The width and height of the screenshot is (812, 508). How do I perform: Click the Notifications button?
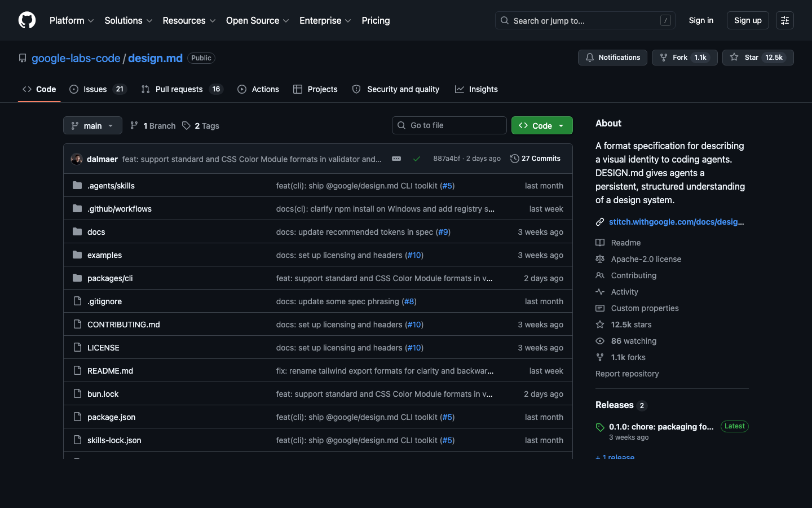[x=612, y=58]
